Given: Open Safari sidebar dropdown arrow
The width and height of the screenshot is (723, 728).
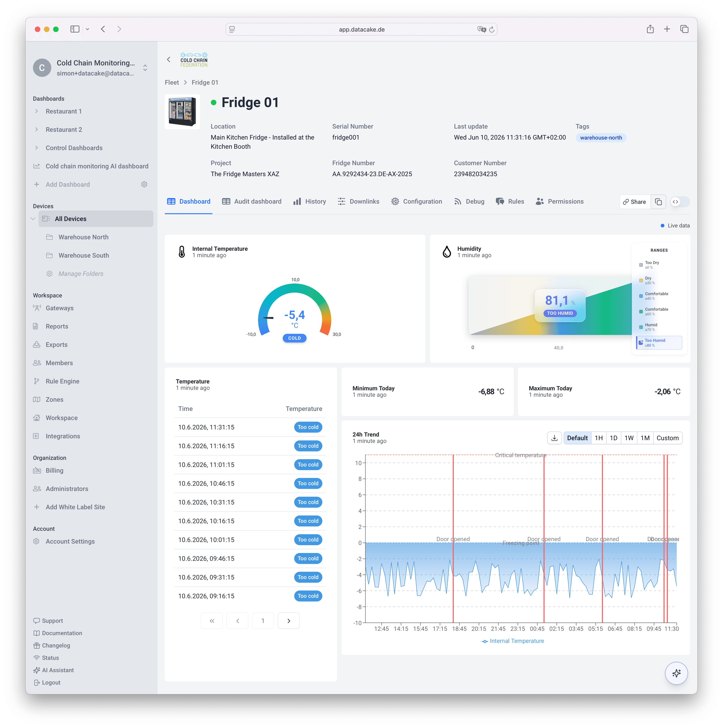Looking at the screenshot, I should tap(87, 29).
